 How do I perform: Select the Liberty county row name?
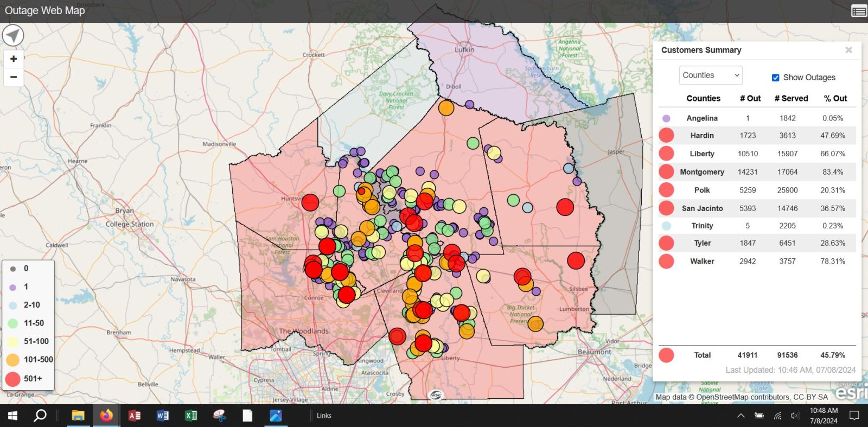click(702, 154)
